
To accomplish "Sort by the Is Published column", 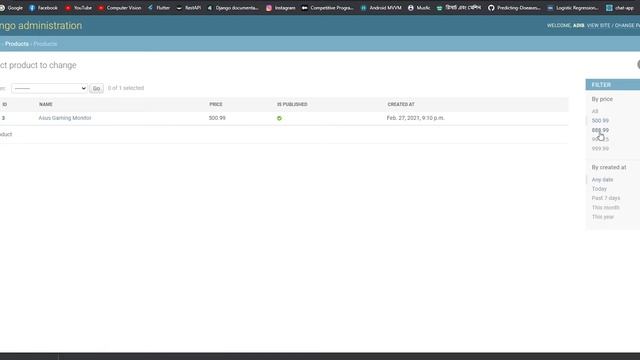I will pyautogui.click(x=292, y=104).
